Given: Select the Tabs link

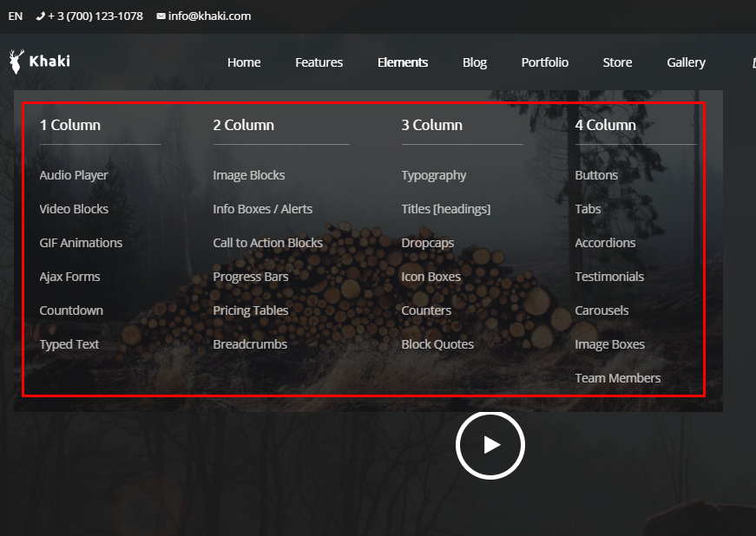Looking at the screenshot, I should pos(588,209).
